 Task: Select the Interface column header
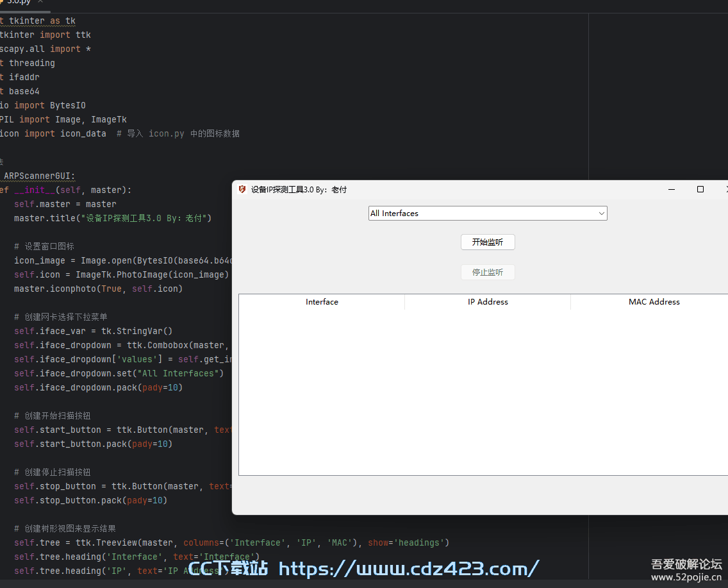coord(322,302)
